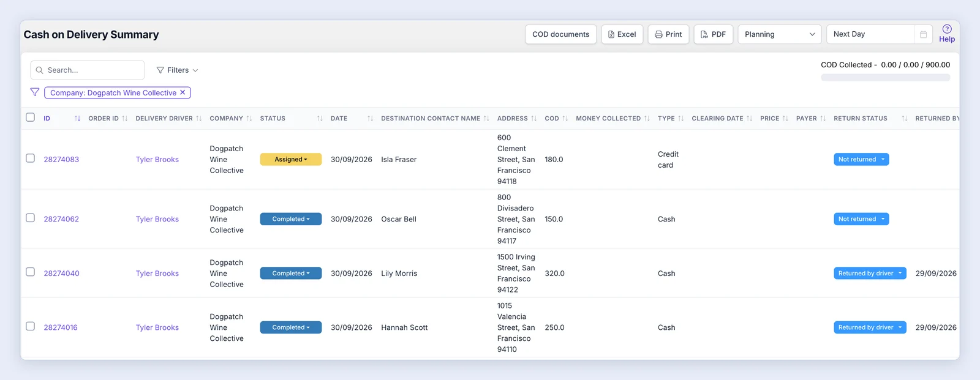Click the COD Collected progress bar

click(x=886, y=78)
